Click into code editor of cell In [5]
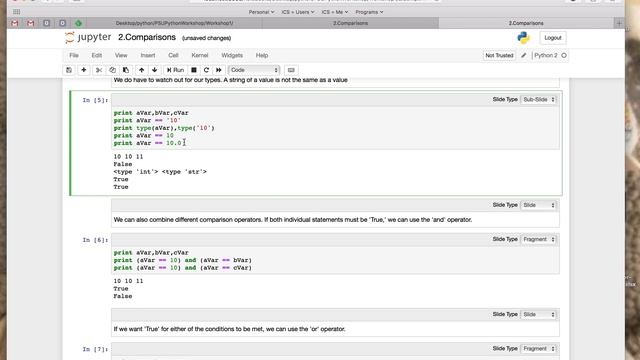640x360 pixels. (335, 128)
